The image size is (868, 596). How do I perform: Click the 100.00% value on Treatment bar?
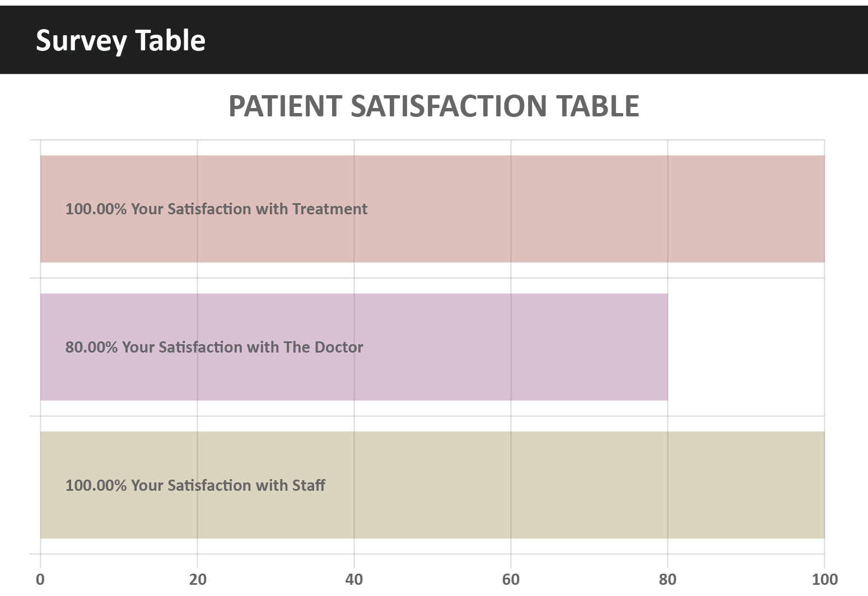pos(96,209)
